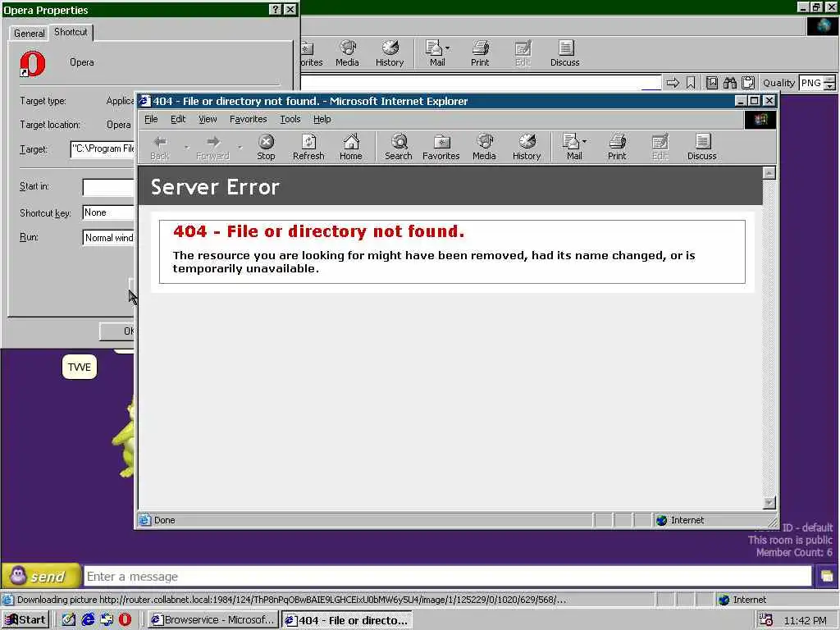Click Discuss icon in the background browser toolbar
Image resolution: width=840 pixels, height=630 pixels.
pos(564,53)
